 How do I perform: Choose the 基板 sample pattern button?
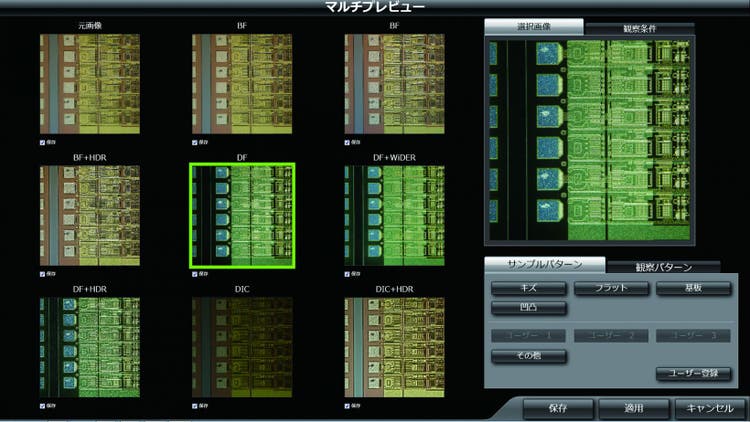693,288
